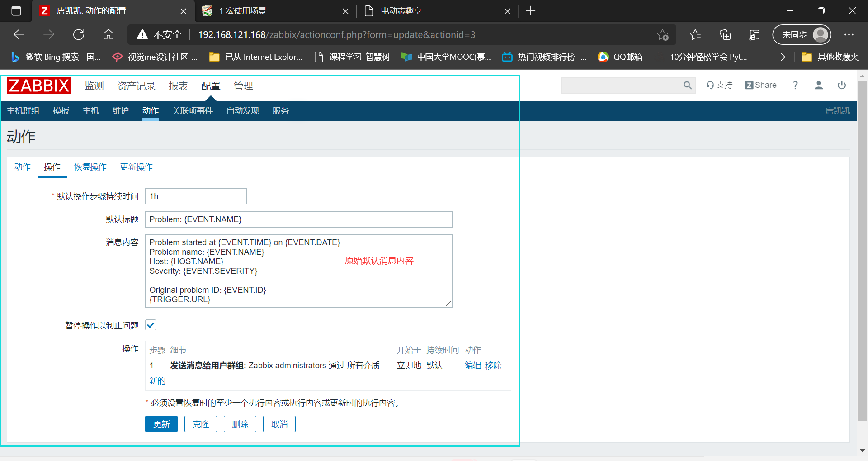Open the 视觉me设计社区 bookmark

point(155,57)
